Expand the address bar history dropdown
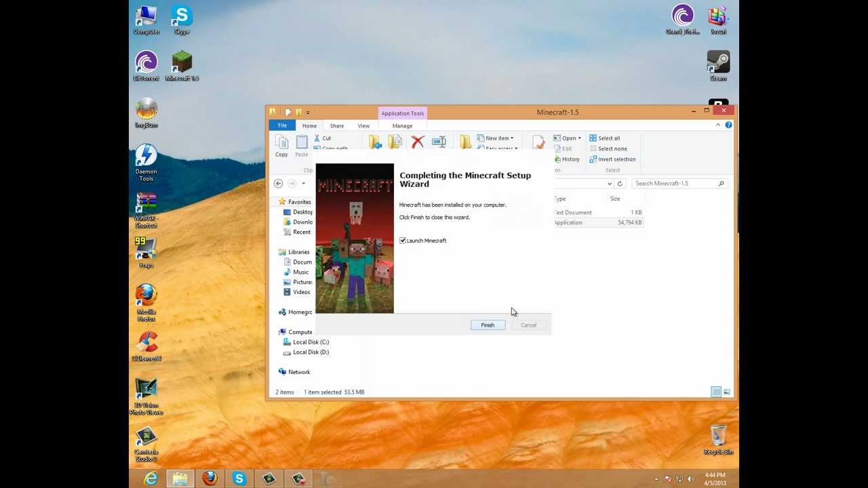 tap(610, 184)
